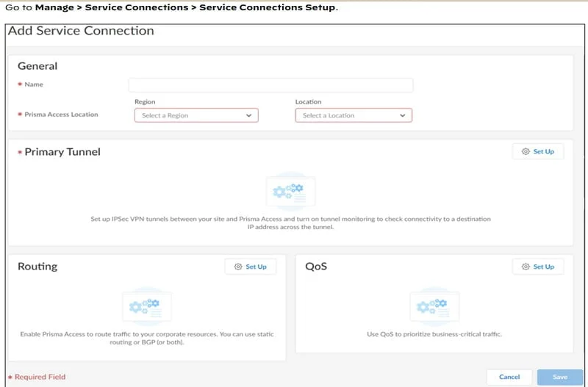588x387 pixels.
Task: Click the Region dropdown chevron arrow
Action: pyautogui.click(x=248, y=115)
